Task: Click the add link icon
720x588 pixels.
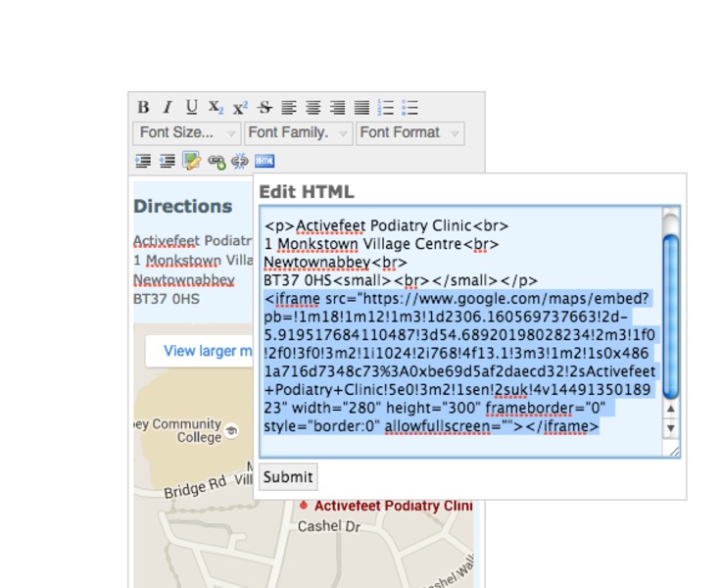Action: tap(216, 161)
